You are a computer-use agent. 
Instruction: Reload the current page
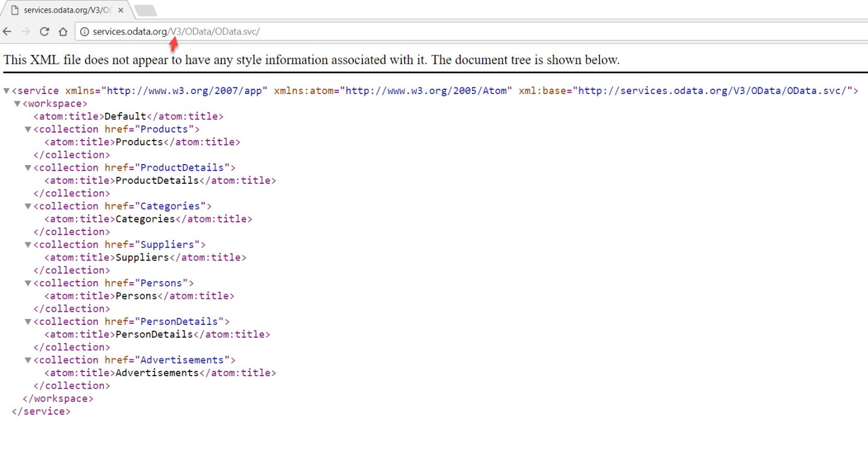click(43, 31)
